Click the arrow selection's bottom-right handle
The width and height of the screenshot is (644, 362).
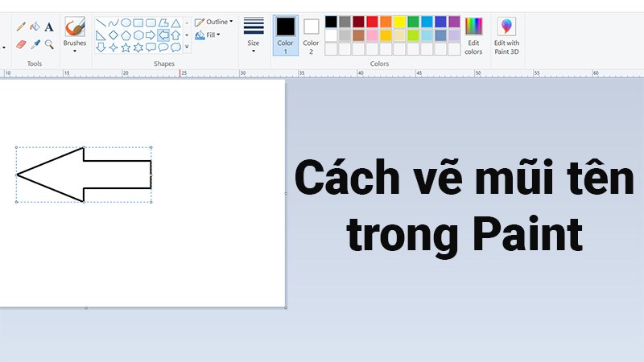151,202
